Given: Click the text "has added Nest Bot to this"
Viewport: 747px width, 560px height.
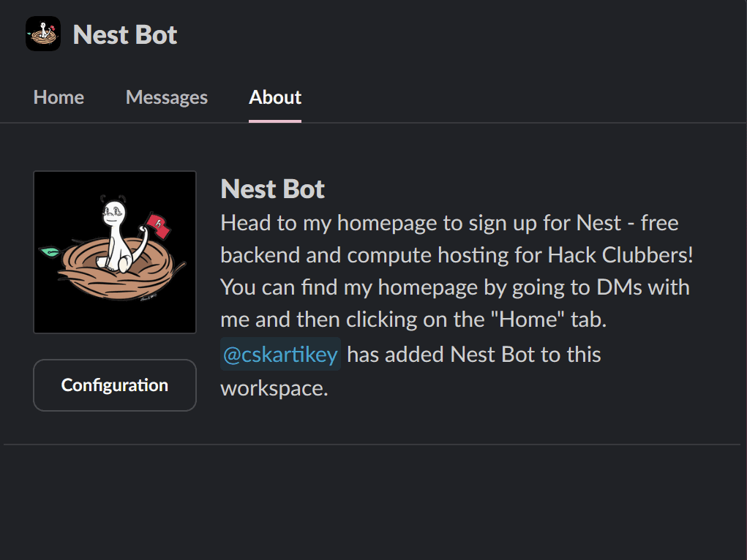Looking at the screenshot, I should coord(474,355).
